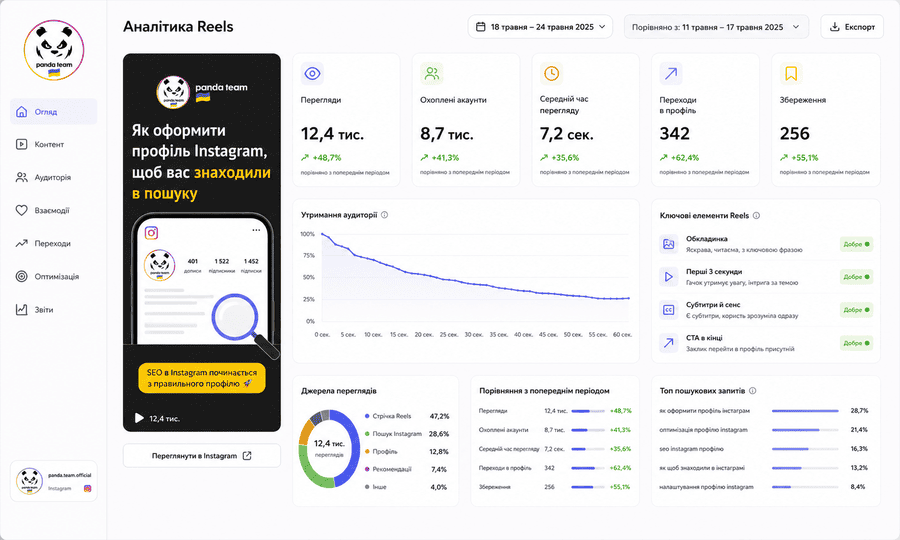This screenshot has width=900, height=540.
Task: Click the panda team logo at top left
Action: click(x=54, y=50)
